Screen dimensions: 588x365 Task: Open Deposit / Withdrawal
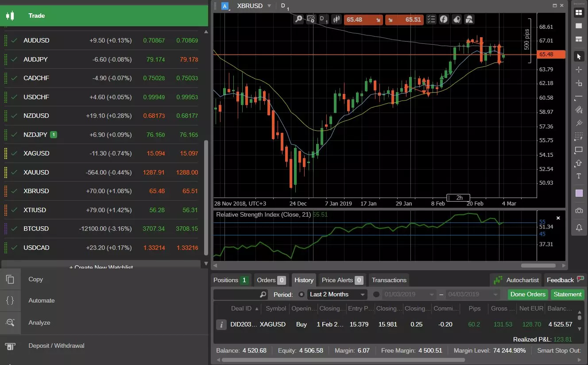pyautogui.click(x=104, y=346)
